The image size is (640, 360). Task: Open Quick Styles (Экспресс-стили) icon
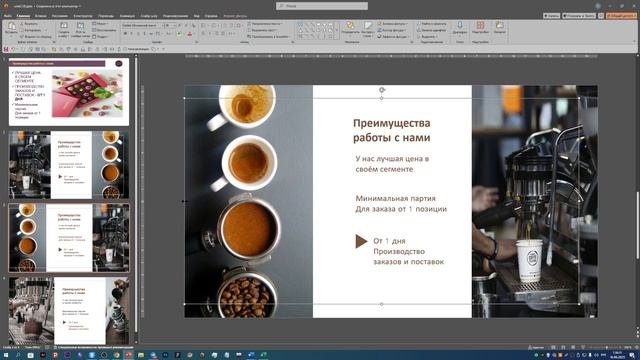click(x=368, y=26)
